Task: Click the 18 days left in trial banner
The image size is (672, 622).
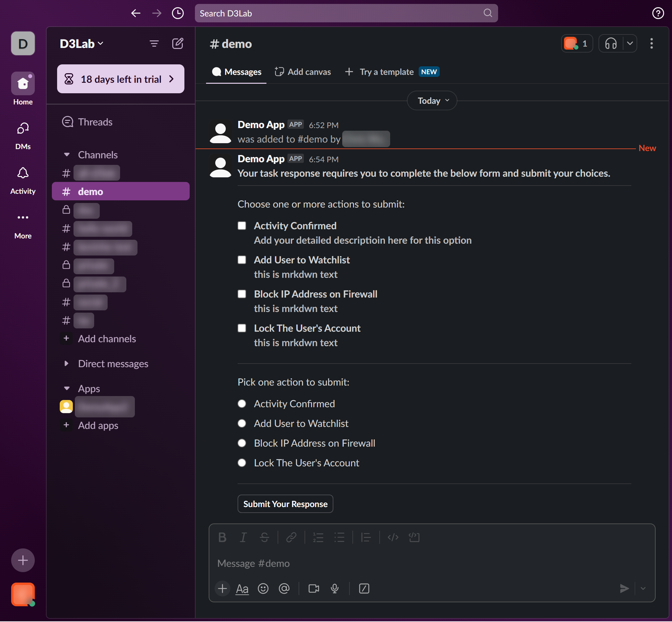Action: click(x=120, y=79)
